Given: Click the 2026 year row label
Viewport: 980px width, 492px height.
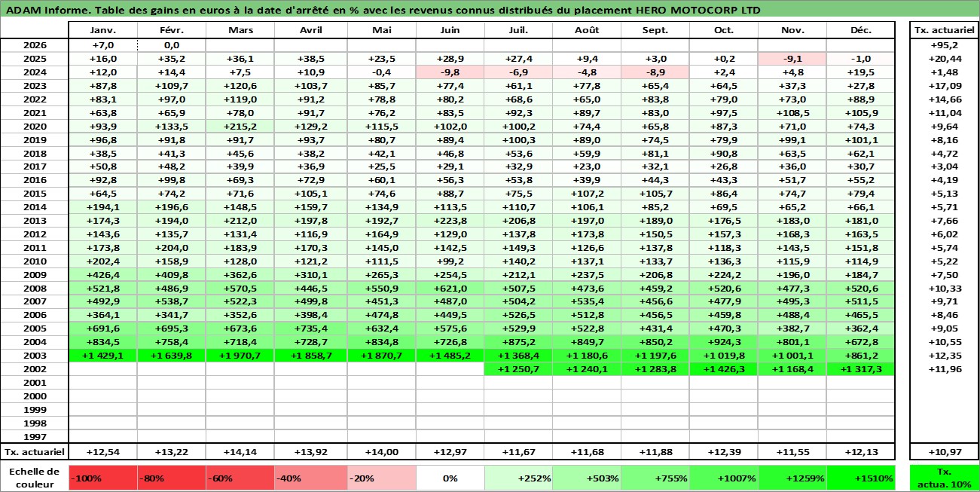Looking at the screenshot, I should (35, 45).
